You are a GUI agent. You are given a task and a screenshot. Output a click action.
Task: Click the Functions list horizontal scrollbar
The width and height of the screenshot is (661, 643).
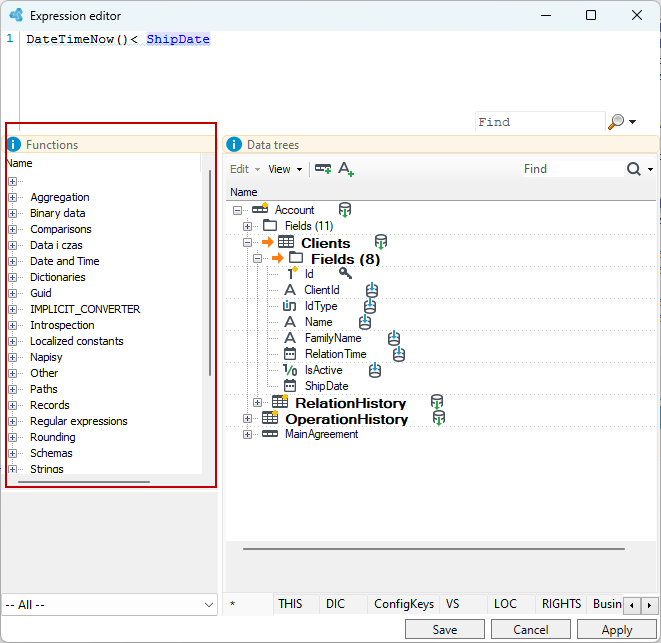(84, 482)
